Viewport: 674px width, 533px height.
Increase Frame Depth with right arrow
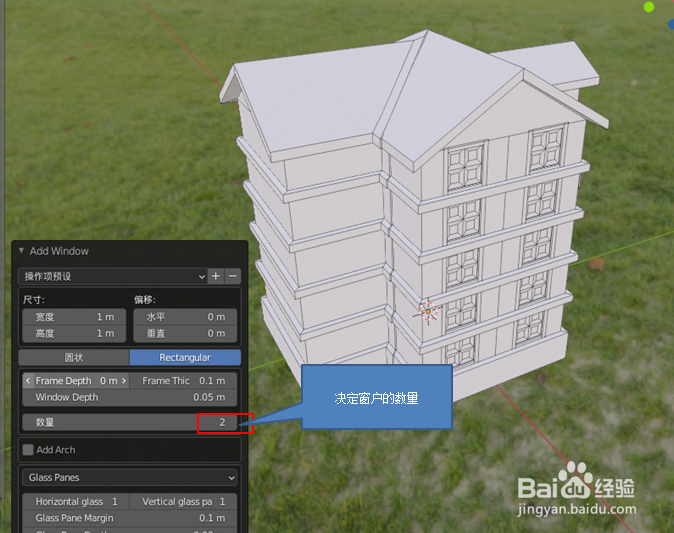click(124, 381)
